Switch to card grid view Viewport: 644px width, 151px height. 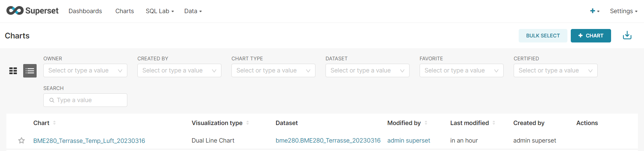(13, 71)
